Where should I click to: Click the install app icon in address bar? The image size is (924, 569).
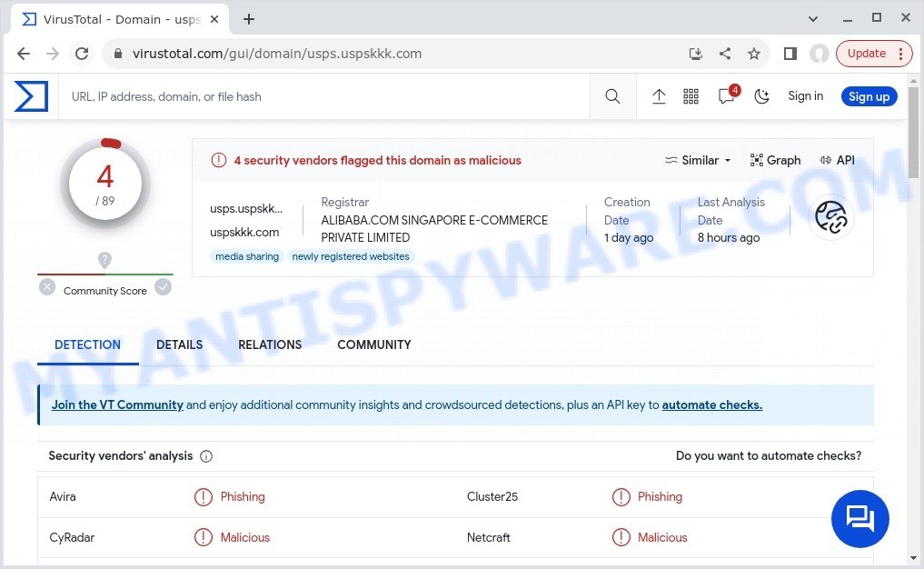(x=695, y=54)
